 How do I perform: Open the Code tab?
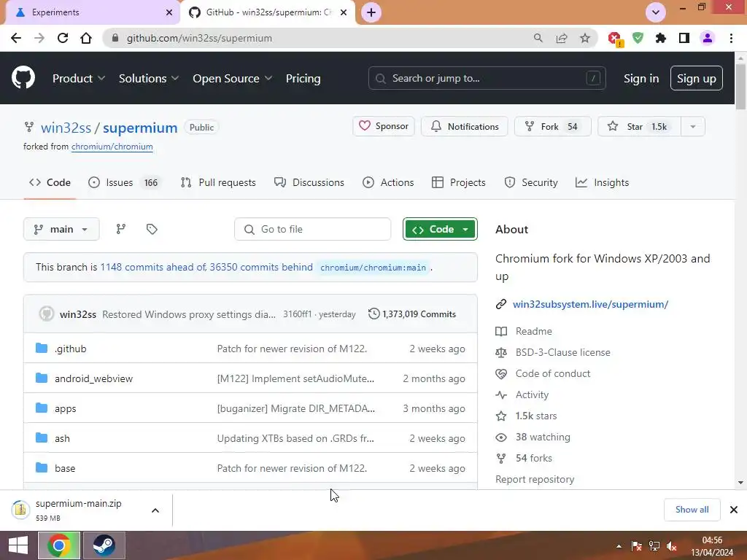[x=50, y=182]
